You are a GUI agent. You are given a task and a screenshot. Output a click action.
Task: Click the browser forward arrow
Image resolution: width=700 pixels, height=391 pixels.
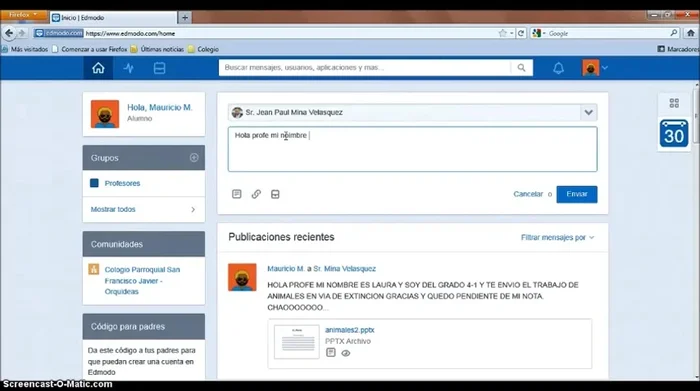click(22, 33)
